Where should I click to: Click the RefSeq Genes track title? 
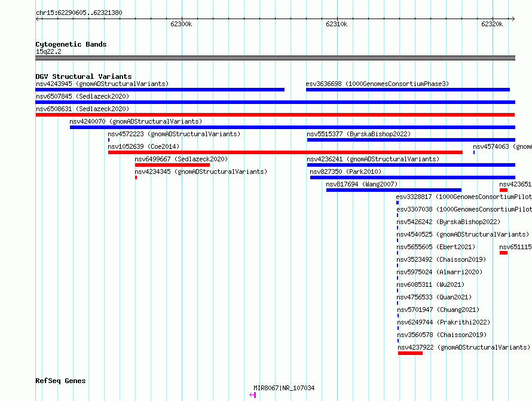click(x=60, y=381)
